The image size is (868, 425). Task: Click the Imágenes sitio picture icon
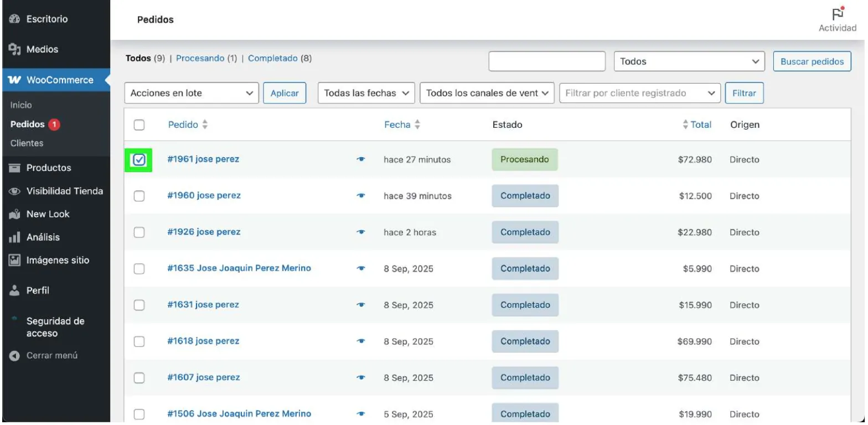(15, 260)
